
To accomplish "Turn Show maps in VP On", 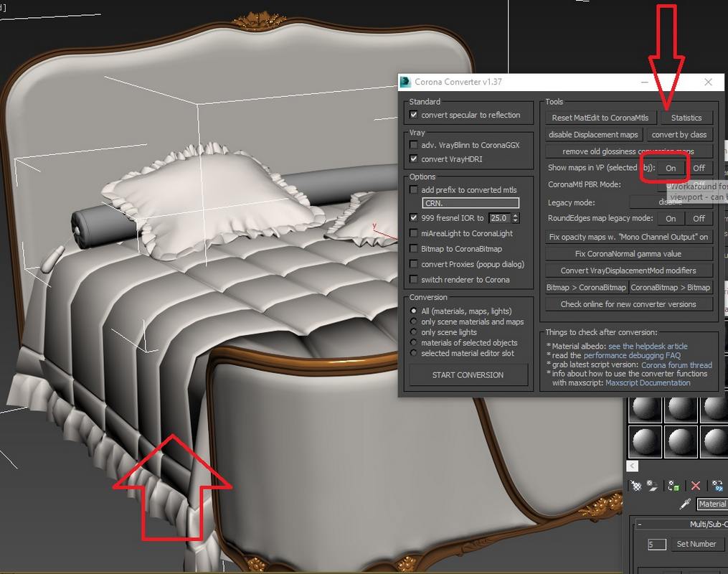I will click(671, 168).
